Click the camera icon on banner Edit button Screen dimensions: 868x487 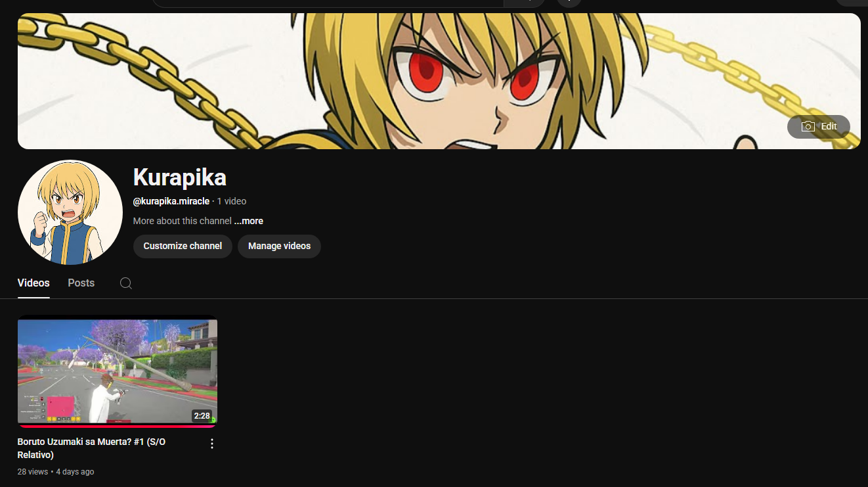(x=808, y=127)
